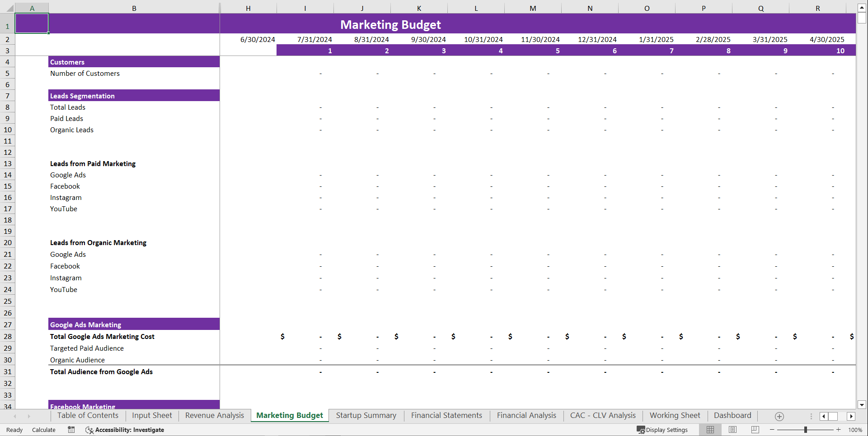
Task: Click the Accessibility: Investigate indicator
Action: 125,430
